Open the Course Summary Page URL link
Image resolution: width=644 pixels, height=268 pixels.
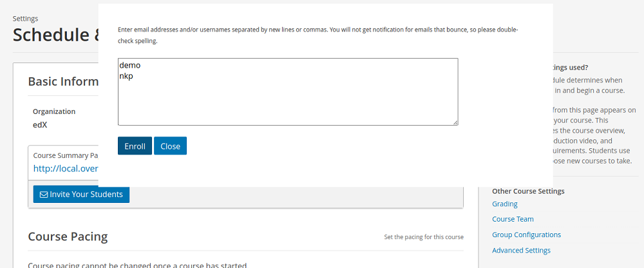66,169
